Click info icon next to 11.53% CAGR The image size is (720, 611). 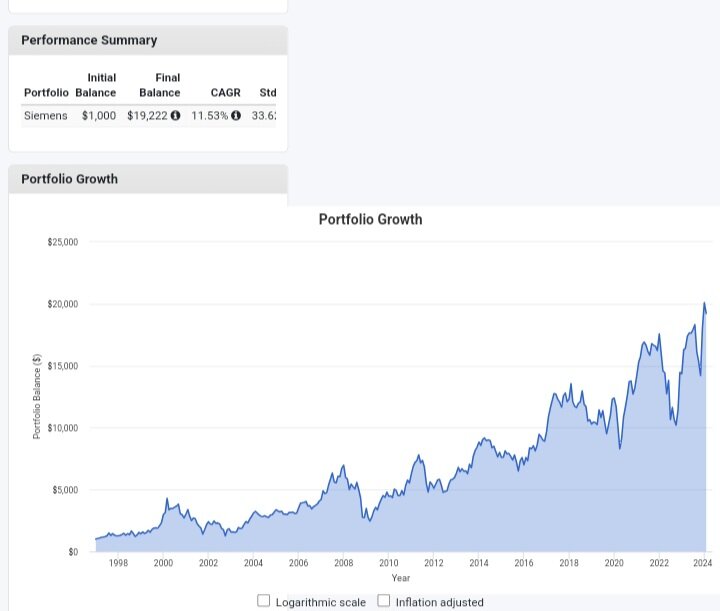point(236,115)
